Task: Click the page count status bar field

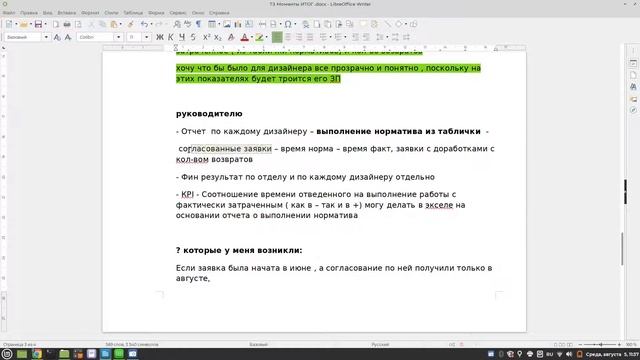Action: click(20, 345)
